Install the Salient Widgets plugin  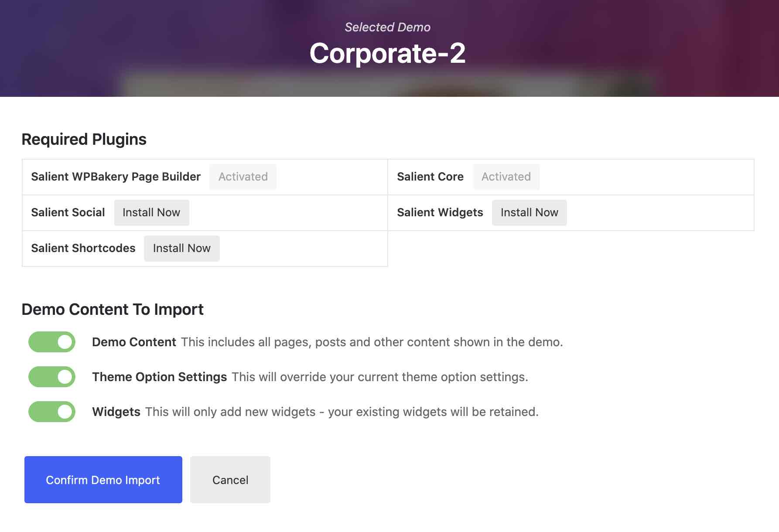tap(529, 213)
